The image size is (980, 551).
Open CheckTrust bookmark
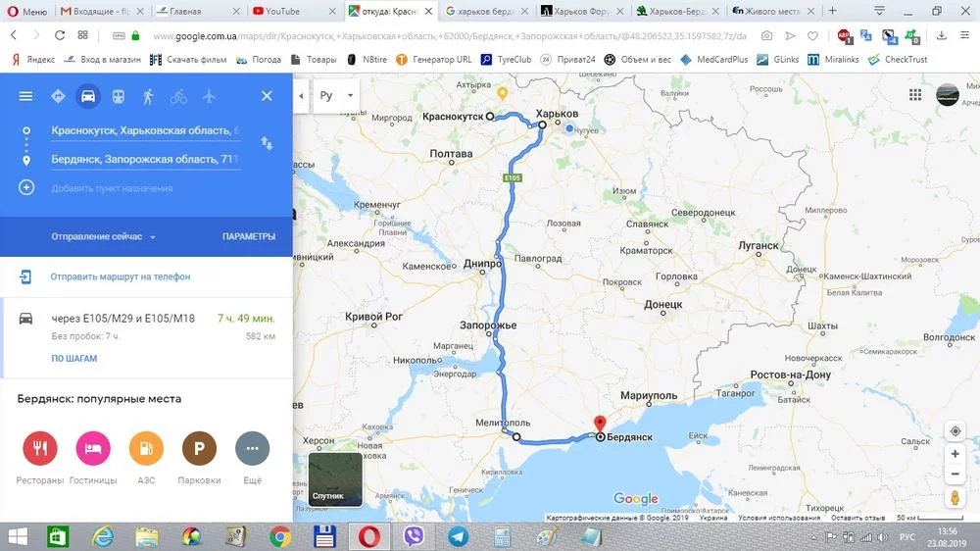coord(898,60)
